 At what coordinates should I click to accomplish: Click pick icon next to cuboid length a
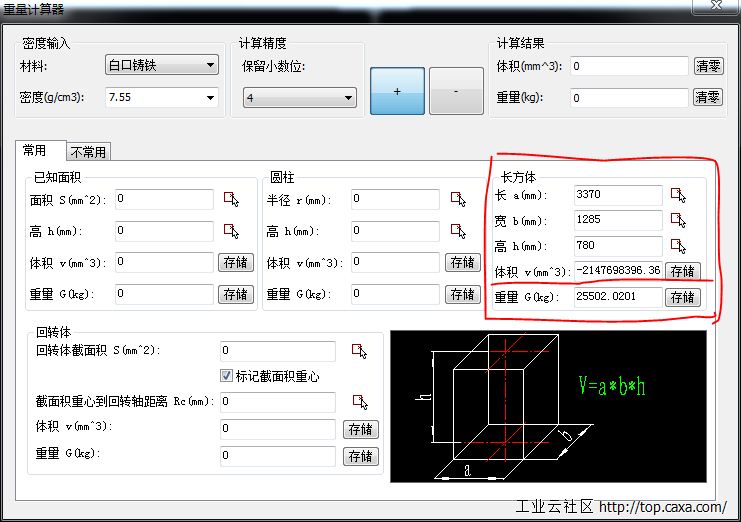pos(679,195)
